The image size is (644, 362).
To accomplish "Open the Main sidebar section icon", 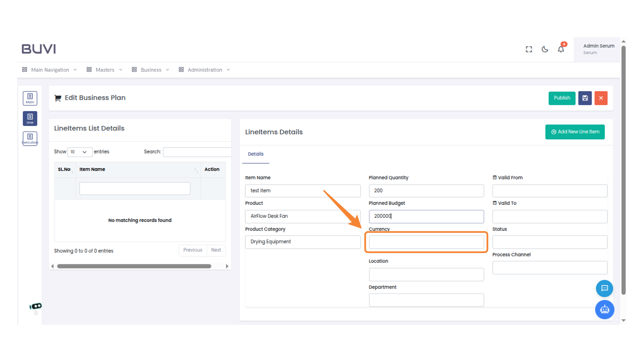I will coord(30,98).
